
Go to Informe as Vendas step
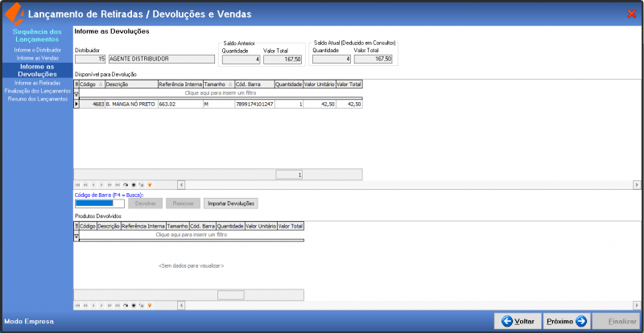(x=37, y=58)
